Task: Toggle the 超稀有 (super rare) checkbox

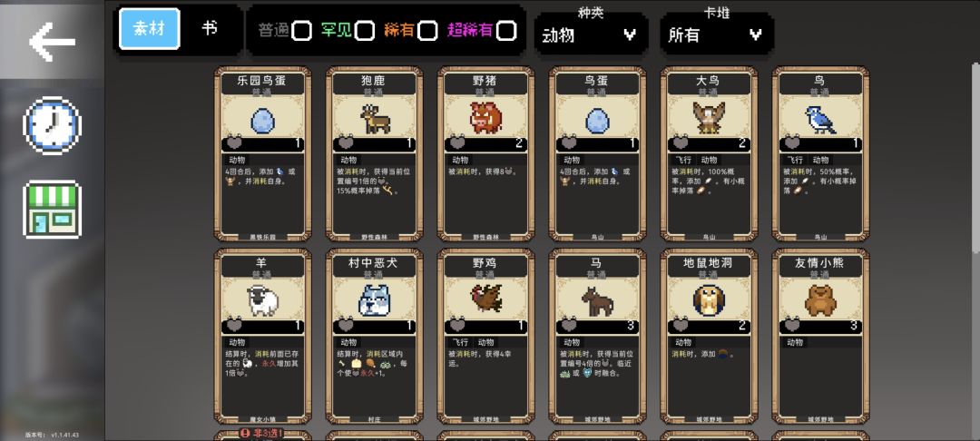Action: pyautogui.click(x=506, y=30)
